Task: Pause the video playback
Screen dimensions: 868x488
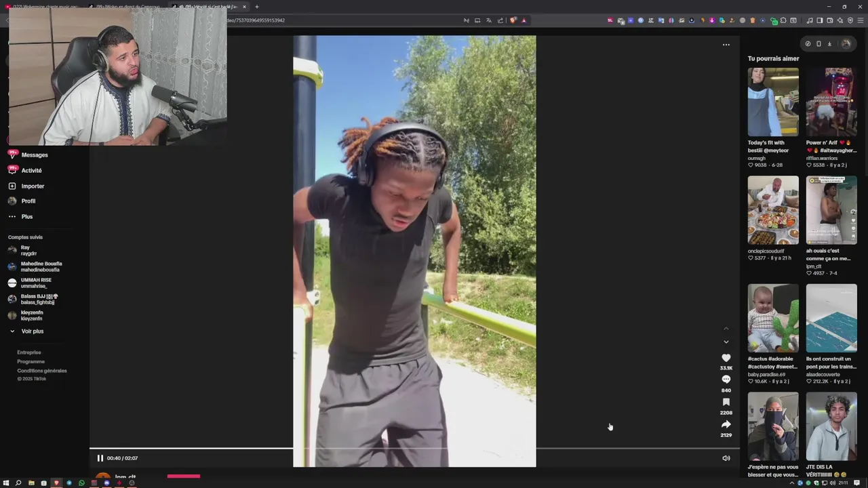Action: [x=100, y=458]
